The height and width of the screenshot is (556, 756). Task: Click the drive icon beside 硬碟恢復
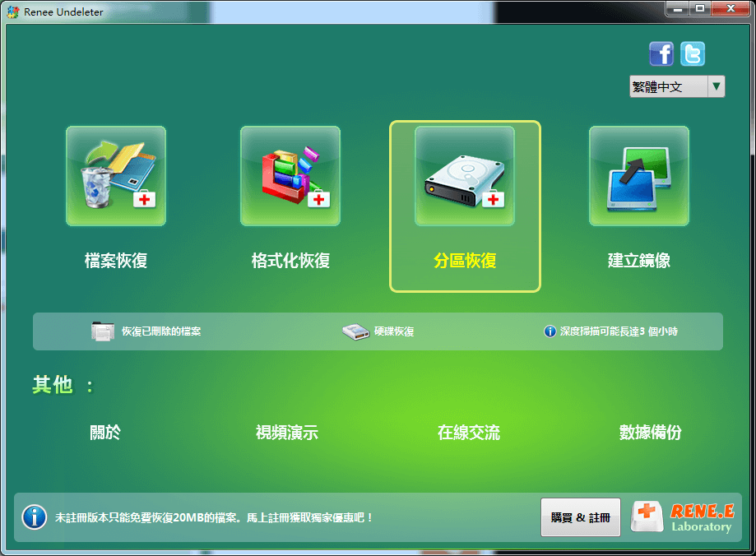355,331
